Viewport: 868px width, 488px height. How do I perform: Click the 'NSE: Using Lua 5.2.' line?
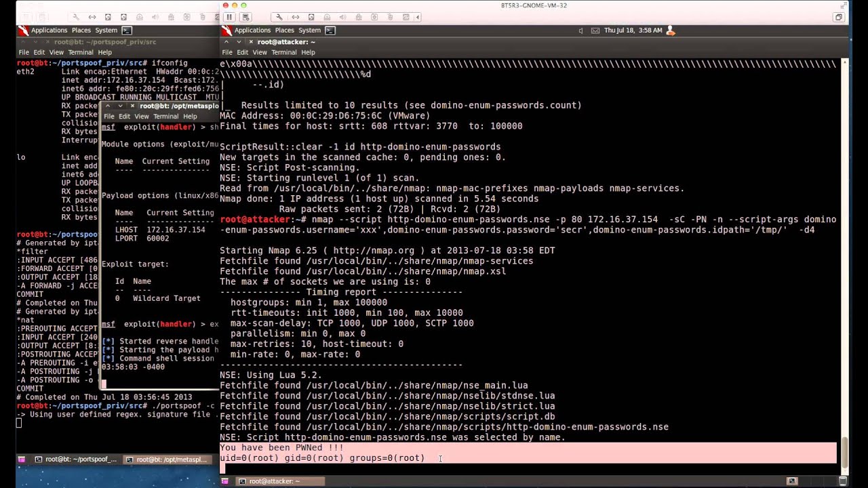point(271,375)
